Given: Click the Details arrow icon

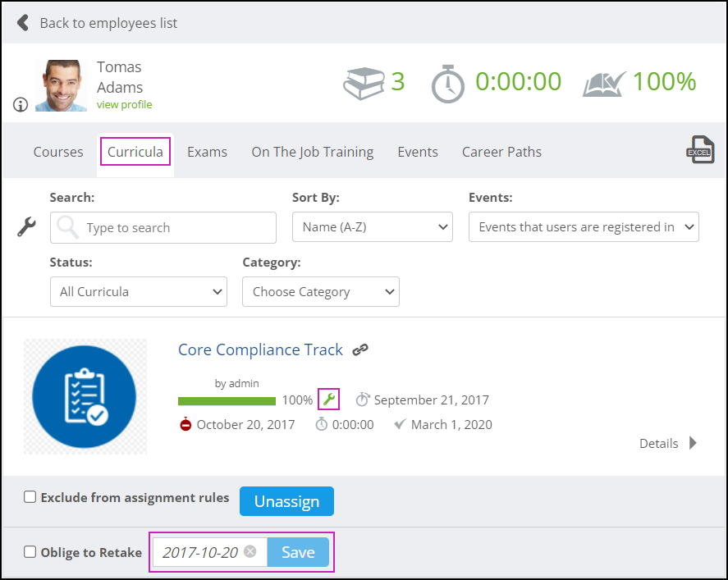Looking at the screenshot, I should (x=693, y=443).
